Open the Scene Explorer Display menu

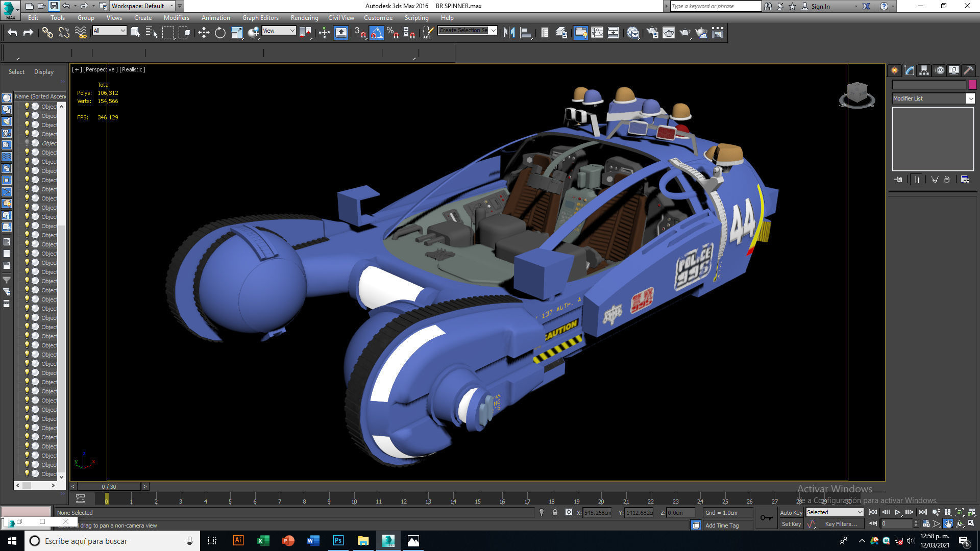[43, 72]
